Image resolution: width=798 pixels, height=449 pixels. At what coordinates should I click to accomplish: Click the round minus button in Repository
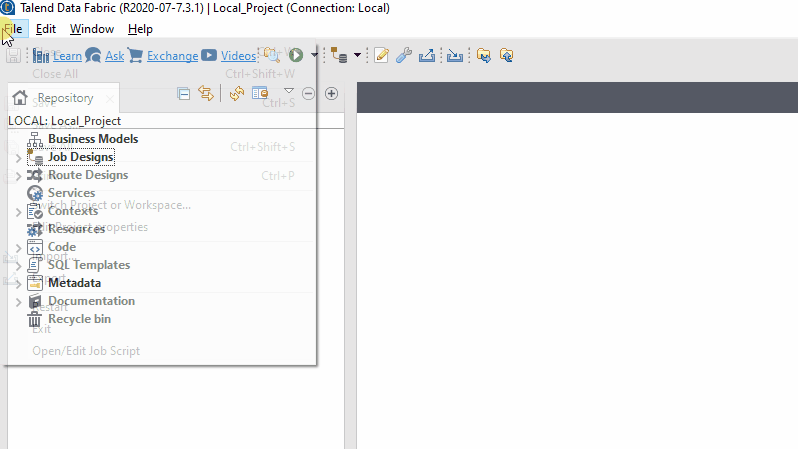(x=308, y=93)
